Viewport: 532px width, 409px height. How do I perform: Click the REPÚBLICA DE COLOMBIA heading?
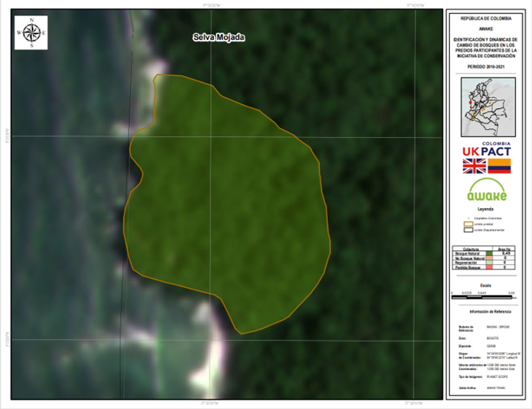[486, 18]
